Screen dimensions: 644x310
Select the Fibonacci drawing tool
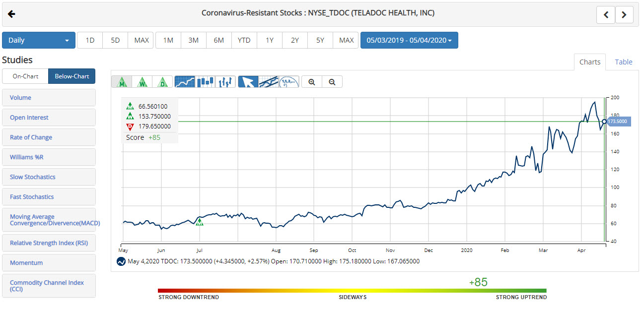pyautogui.click(x=288, y=82)
